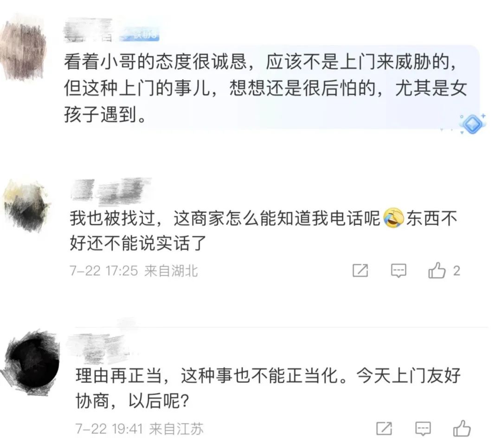Image resolution: width=501 pixels, height=448 pixels.
Task: Click the laughing-crying emoji in the second comment
Action: (393, 218)
